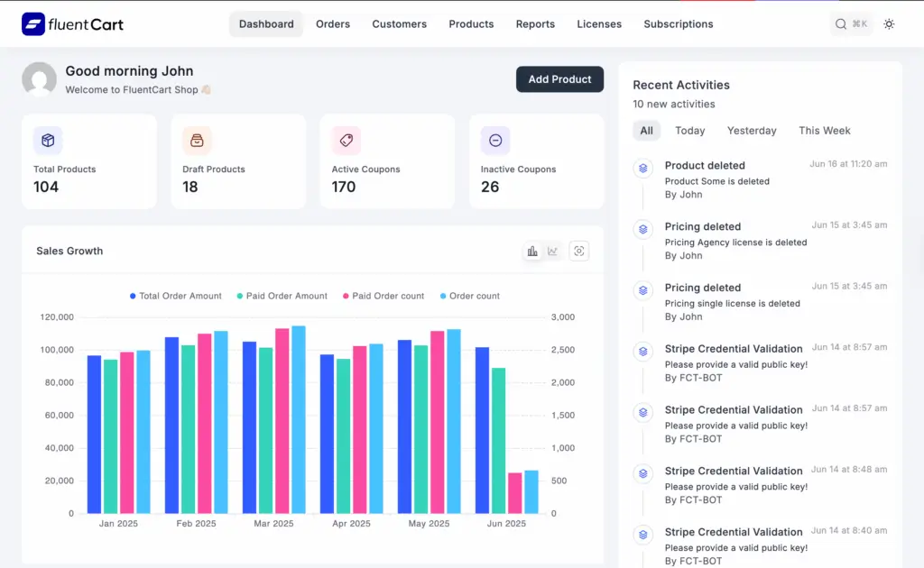Image resolution: width=924 pixels, height=568 pixels.
Task: Open the Subscriptions section
Action: tap(678, 23)
